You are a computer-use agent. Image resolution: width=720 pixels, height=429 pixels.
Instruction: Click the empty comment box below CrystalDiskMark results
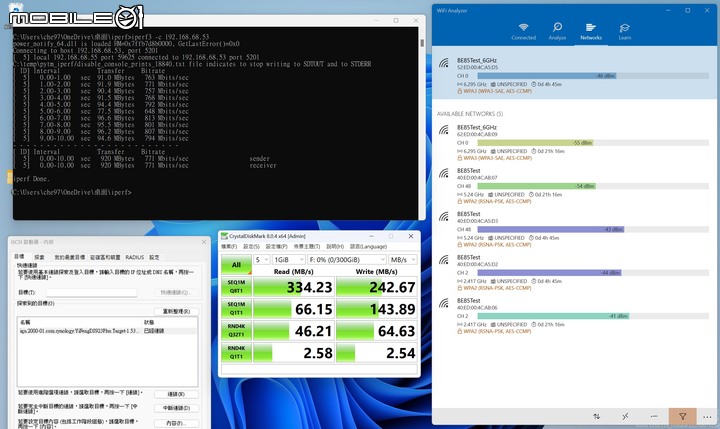319,369
